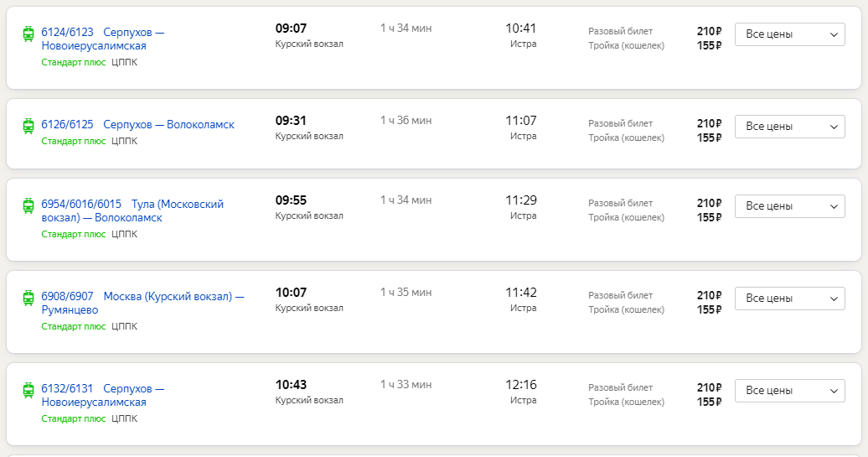Open Тула (Московский вокзал) — Волоколамск link
868x457 pixels.
pyautogui.click(x=132, y=210)
